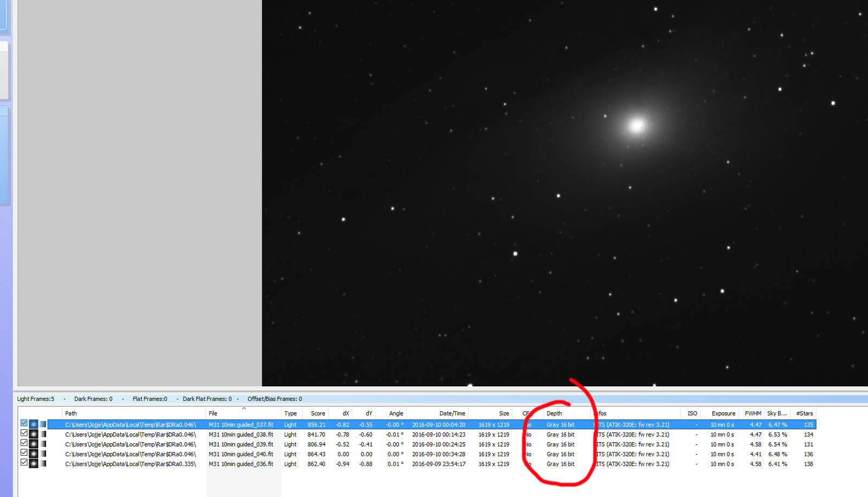Click the bright galaxy core in preview
The height and width of the screenshot is (497, 868).
point(637,126)
